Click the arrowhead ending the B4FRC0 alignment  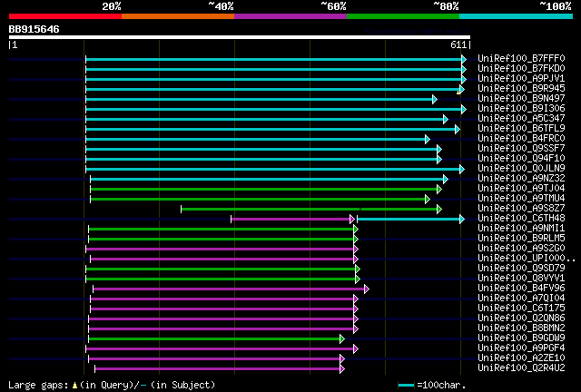coord(428,140)
